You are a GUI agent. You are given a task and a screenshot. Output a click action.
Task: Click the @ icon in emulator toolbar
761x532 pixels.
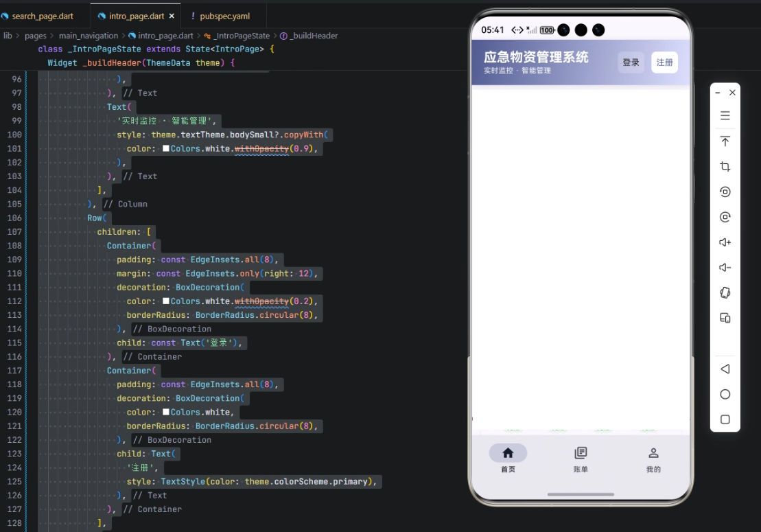coord(725,217)
